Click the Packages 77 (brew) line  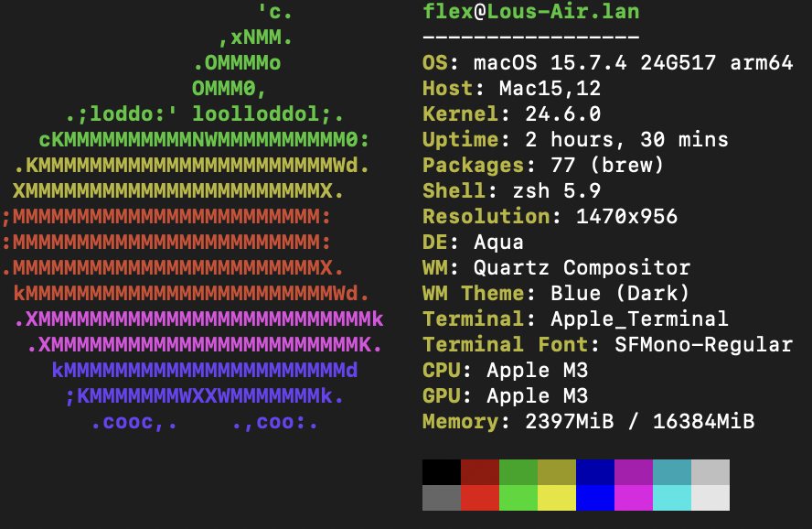[543, 166]
